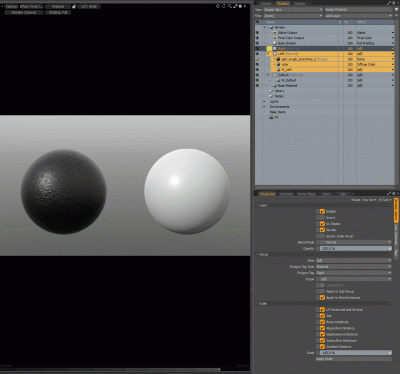Open the Blend Mode dropdown
400x374 pixels.
(x=354, y=242)
